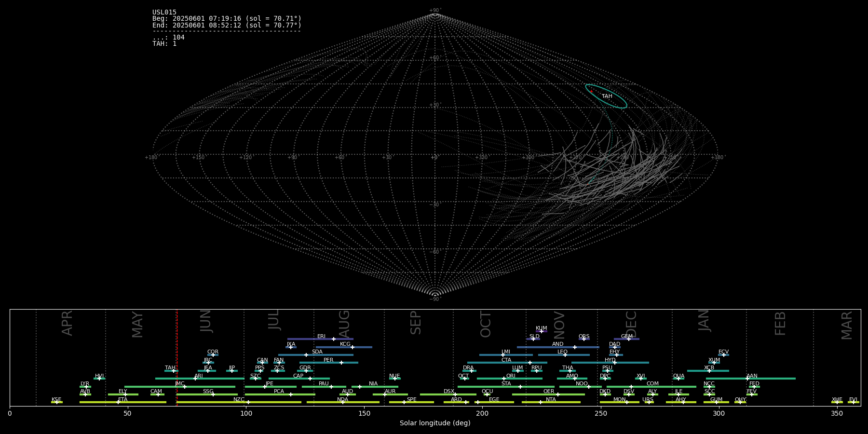Click the KSE shower label
868x434 pixels.
point(56,400)
